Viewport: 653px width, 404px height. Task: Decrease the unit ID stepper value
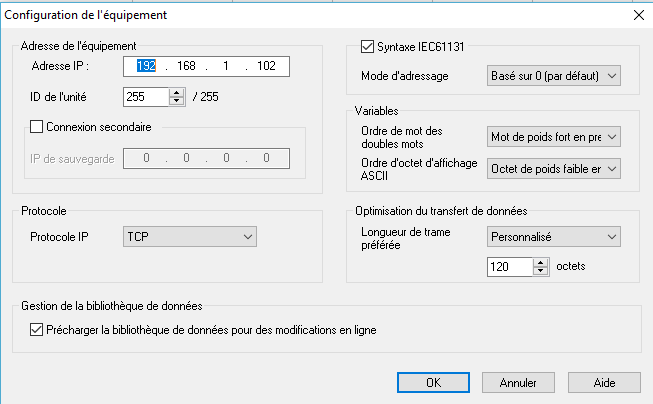[177, 102]
